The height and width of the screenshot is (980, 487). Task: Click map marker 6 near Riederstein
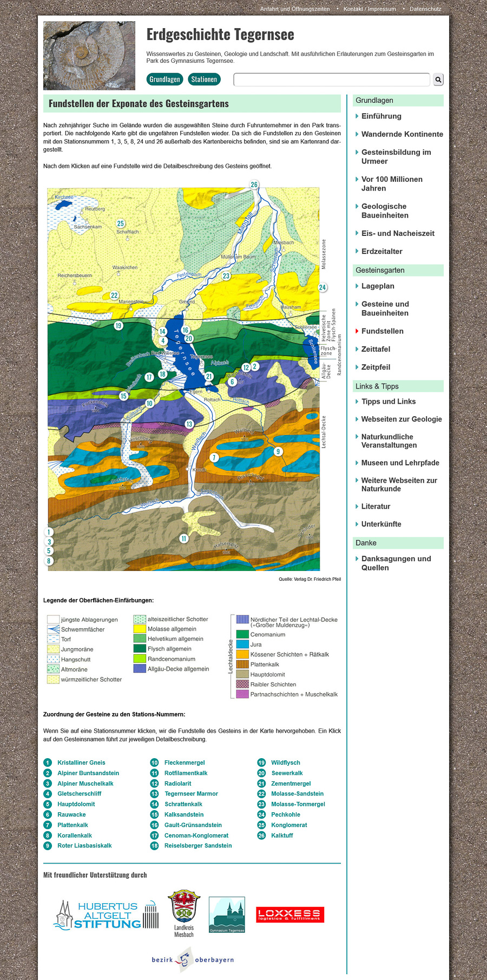pos(232,382)
